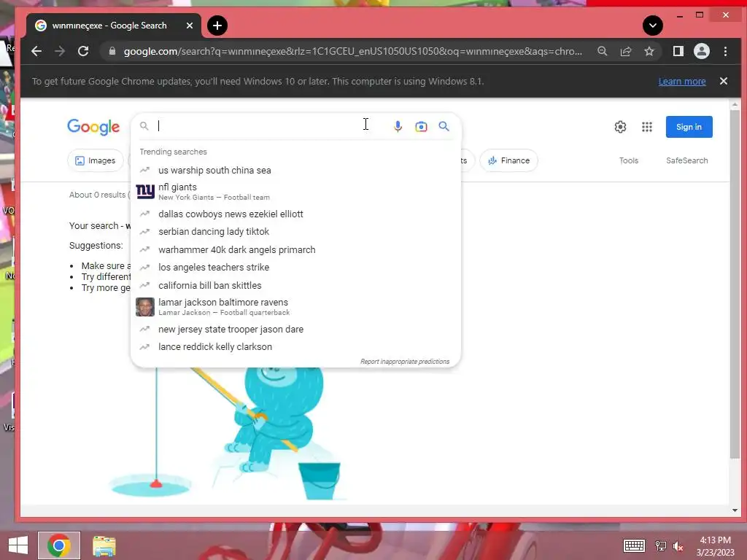Image resolution: width=747 pixels, height=560 pixels.
Task: Click the Lamar Jackson photo thumbnail
Action: coord(145,307)
